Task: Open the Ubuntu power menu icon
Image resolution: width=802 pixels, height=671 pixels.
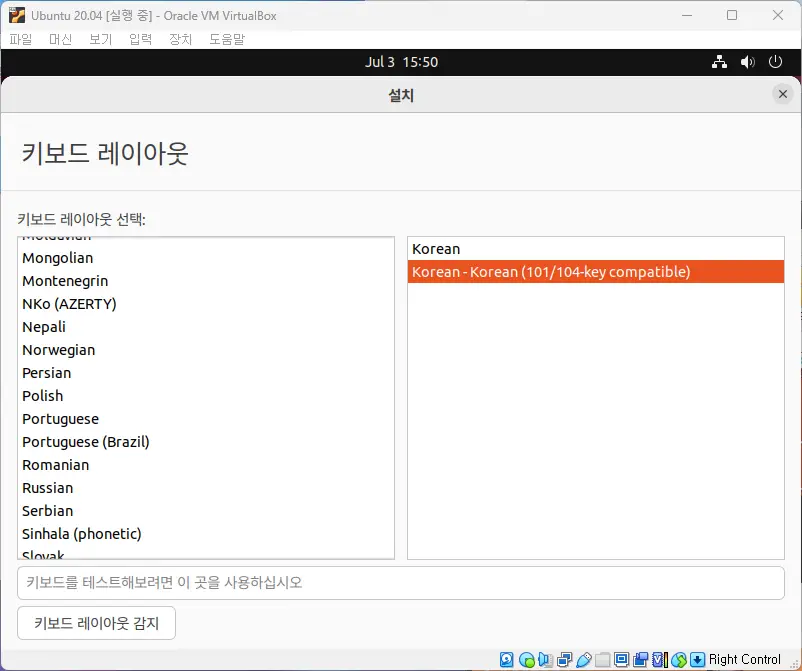Action: click(775, 62)
